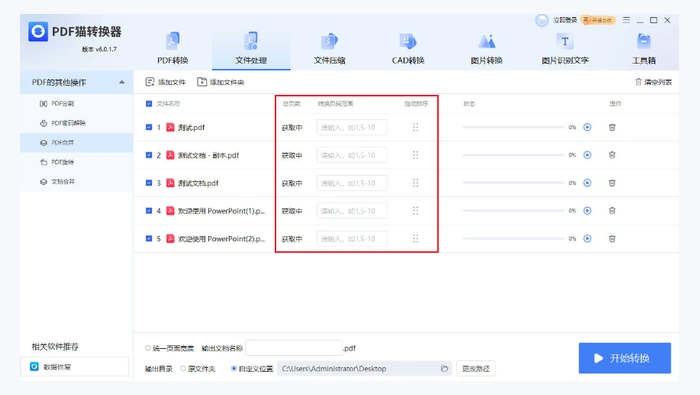The image size is (700, 395).
Task: Click page range field for PowerPoint(2) row
Action: tap(352, 239)
